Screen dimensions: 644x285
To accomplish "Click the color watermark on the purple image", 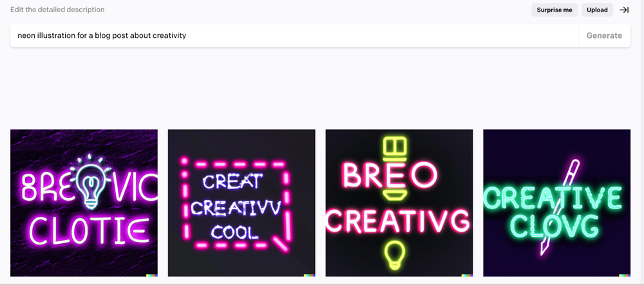I will [x=152, y=275].
